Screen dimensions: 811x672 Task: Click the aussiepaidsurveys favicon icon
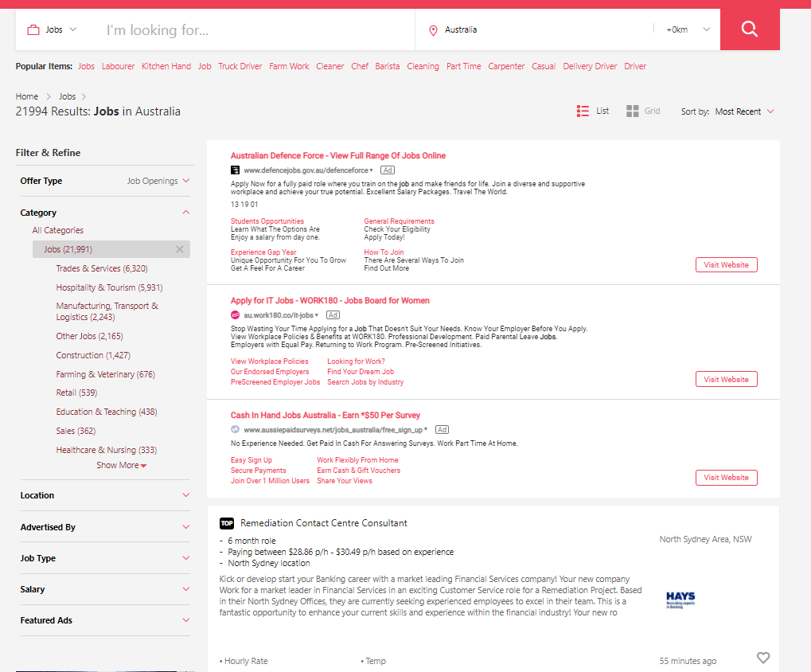[235, 429]
